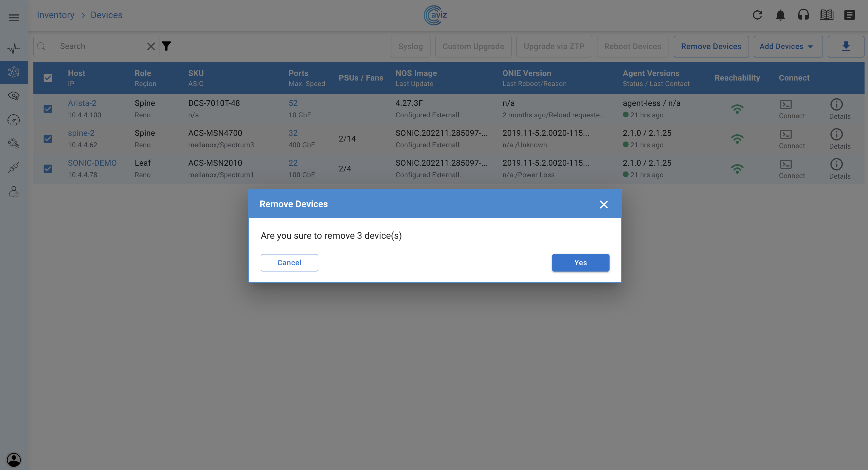868x470 pixels.
Task: Confirm removal with Yes button
Action: 580,263
